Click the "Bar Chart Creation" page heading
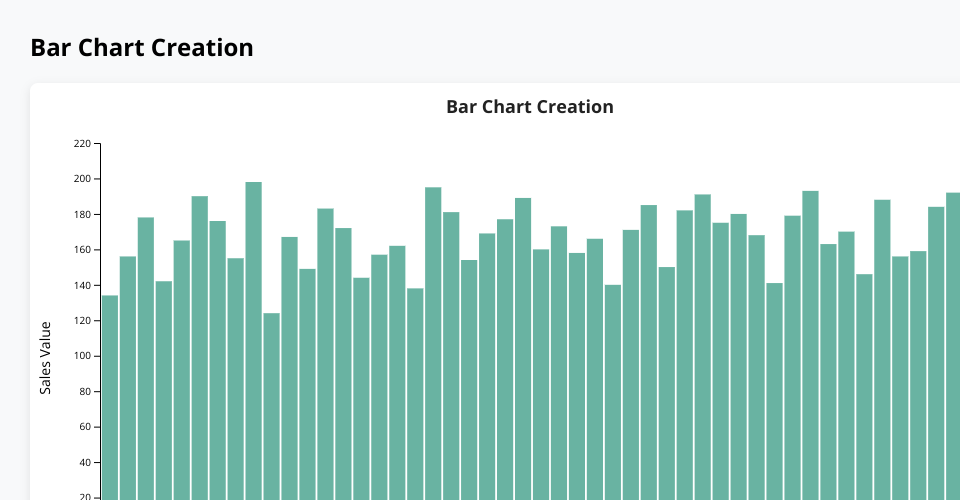The image size is (960, 500). pos(142,47)
